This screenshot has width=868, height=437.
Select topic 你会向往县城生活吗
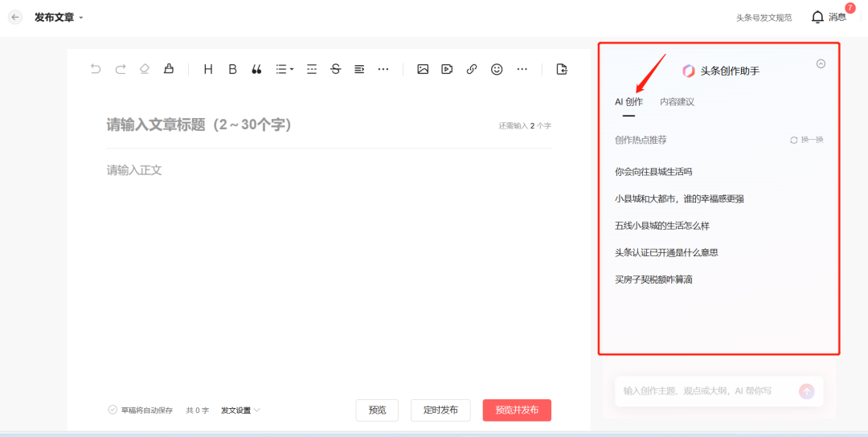[x=653, y=171]
